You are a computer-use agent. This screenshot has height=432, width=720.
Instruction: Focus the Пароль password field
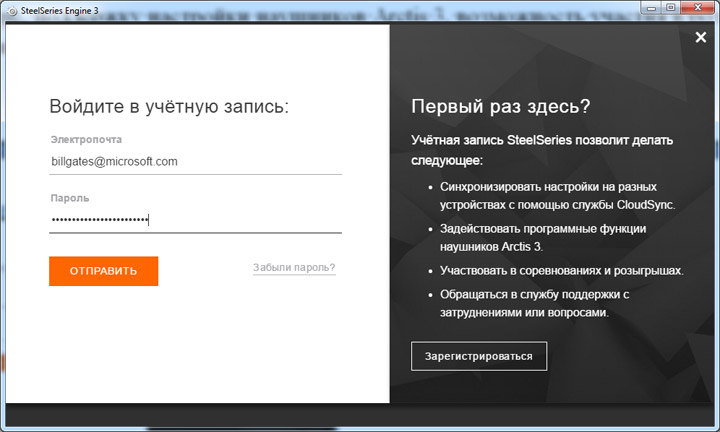[195, 220]
